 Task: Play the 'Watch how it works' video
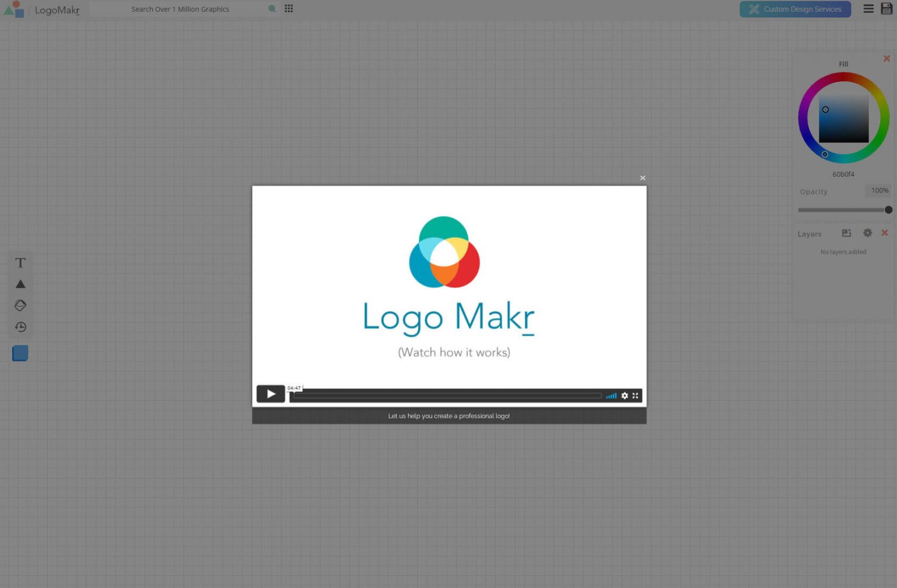pyautogui.click(x=270, y=394)
